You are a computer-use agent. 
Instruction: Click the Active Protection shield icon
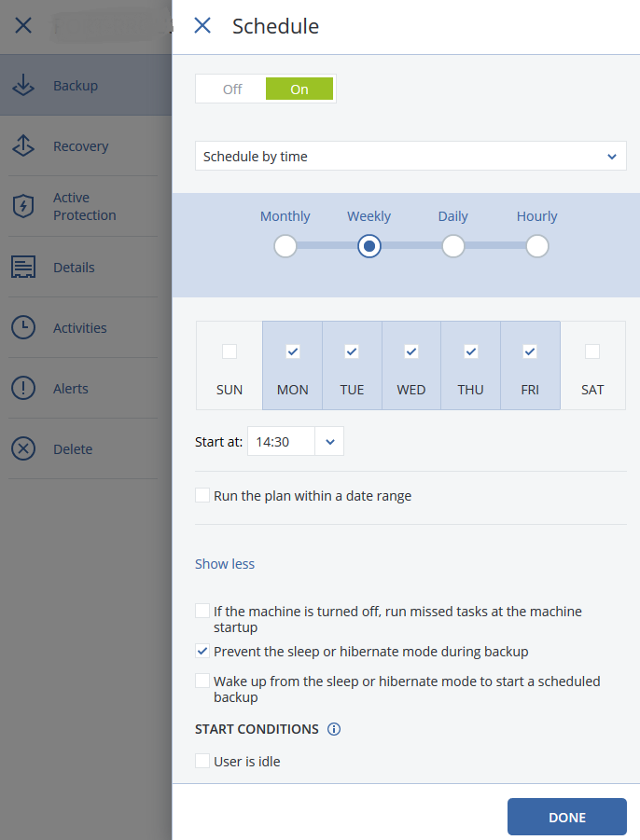pyautogui.click(x=23, y=206)
